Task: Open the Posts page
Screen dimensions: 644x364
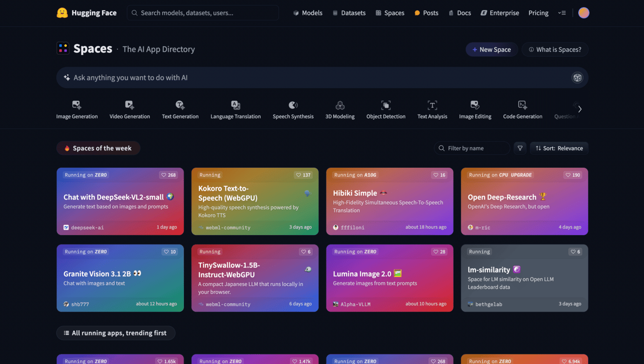Action: (x=426, y=13)
